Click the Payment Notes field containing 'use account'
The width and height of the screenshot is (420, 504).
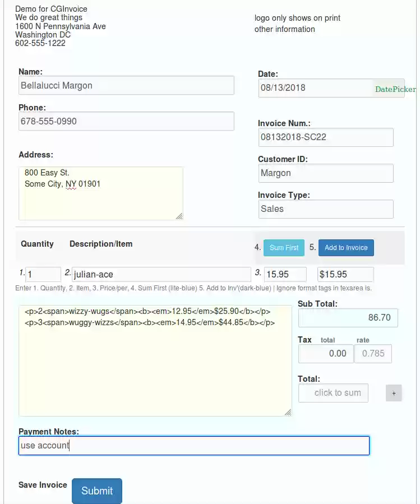193,446
